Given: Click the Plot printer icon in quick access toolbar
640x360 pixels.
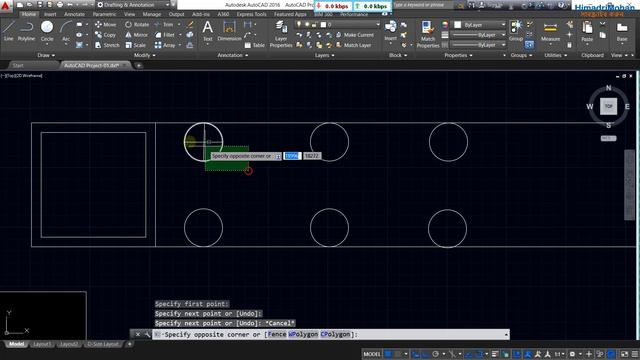Looking at the screenshot, I should pyautogui.click(x=60, y=5).
